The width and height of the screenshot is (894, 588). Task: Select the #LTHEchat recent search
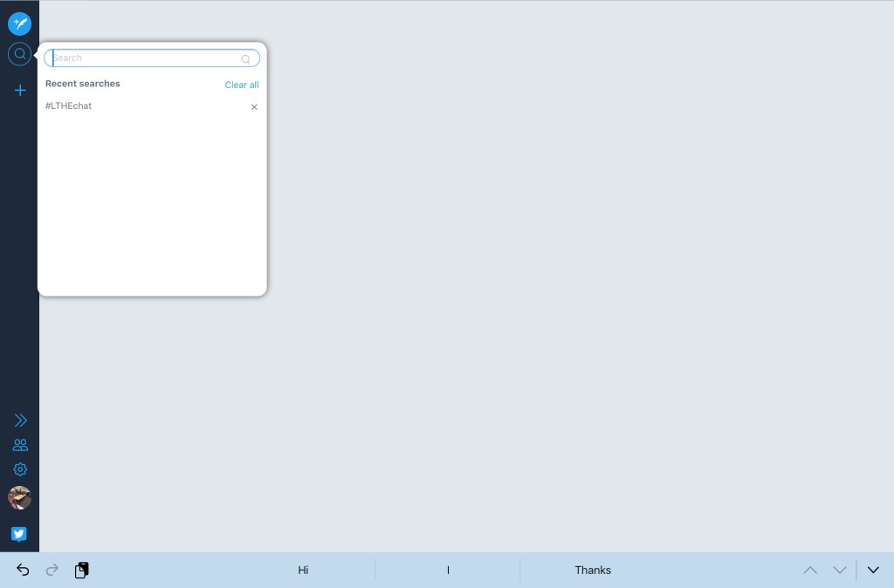click(x=69, y=106)
